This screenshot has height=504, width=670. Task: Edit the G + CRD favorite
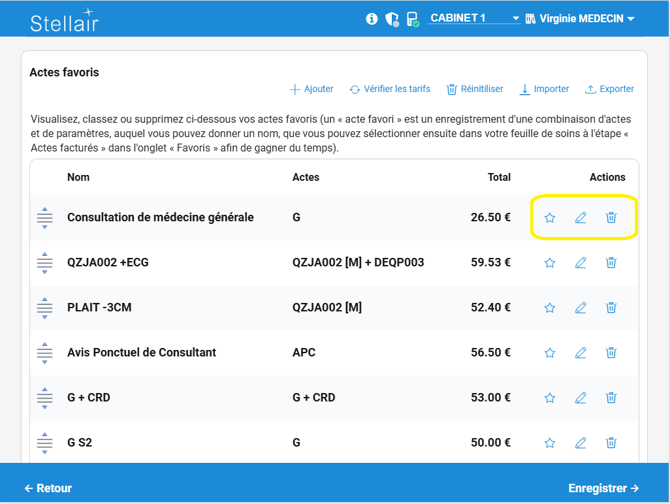tap(580, 398)
